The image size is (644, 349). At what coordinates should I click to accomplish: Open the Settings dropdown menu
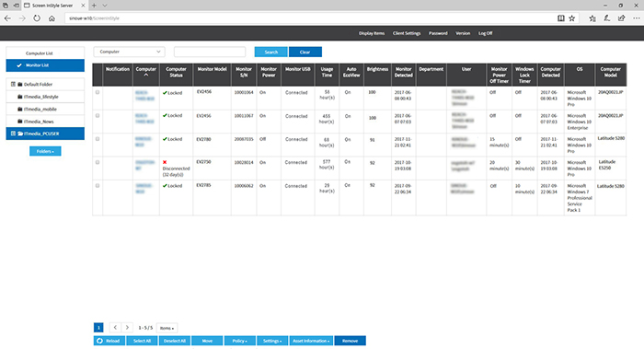(272, 341)
